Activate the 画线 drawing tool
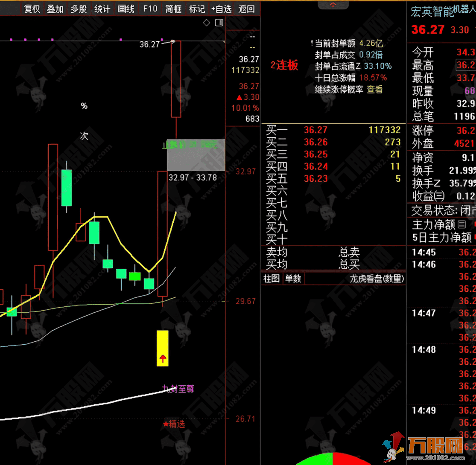This screenshot has height=465, width=476. (126, 9)
